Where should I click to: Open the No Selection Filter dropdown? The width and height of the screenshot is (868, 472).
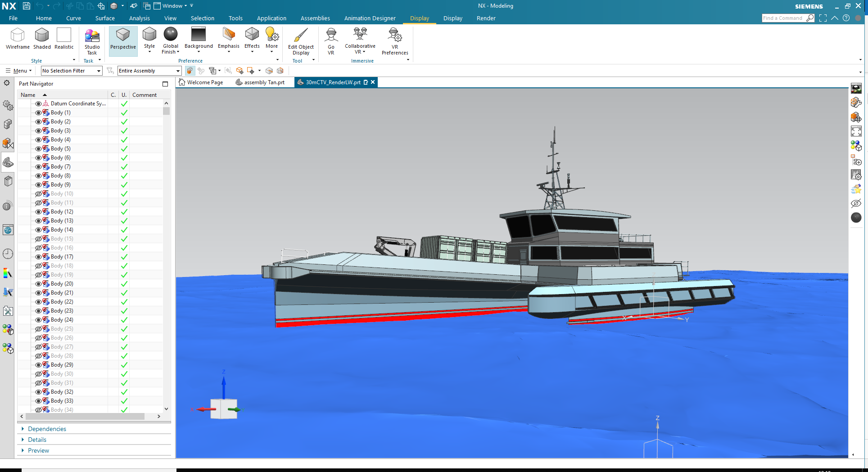(x=71, y=71)
